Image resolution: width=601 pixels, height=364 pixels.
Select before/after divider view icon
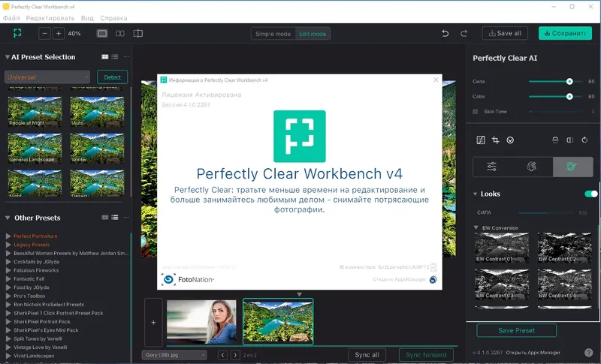point(138,33)
